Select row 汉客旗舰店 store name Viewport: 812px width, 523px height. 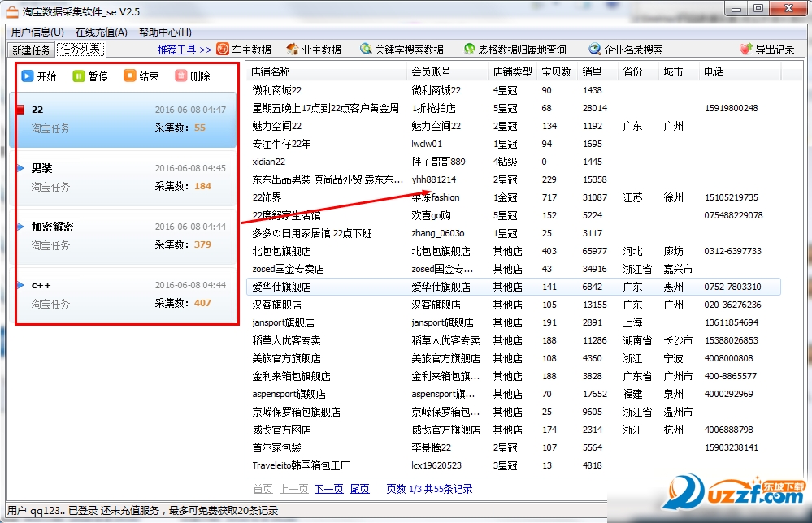click(x=276, y=305)
